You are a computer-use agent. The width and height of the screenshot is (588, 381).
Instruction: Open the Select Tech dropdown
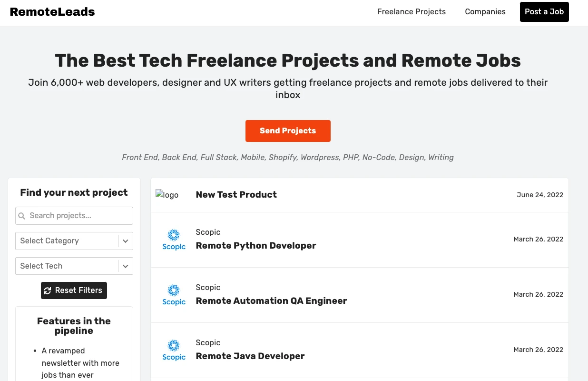[67, 266]
